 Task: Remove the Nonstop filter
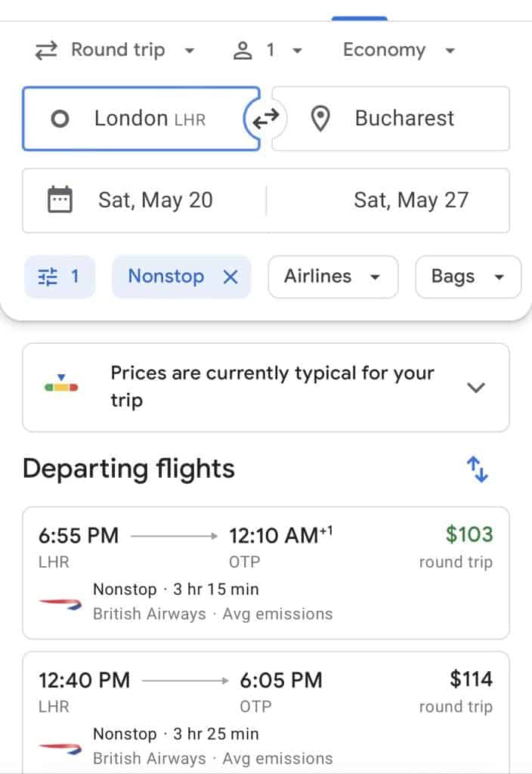(x=230, y=277)
